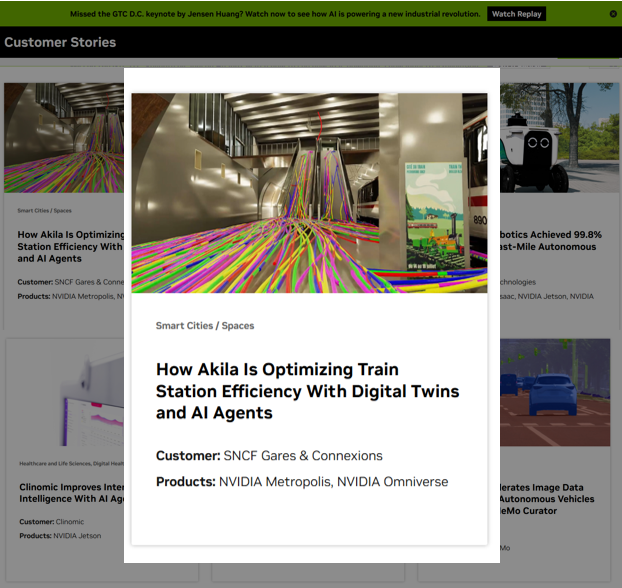Viewport: 622px width, 588px height.
Task: Click the GTC D.C. keynote banner text
Action: [x=275, y=14]
